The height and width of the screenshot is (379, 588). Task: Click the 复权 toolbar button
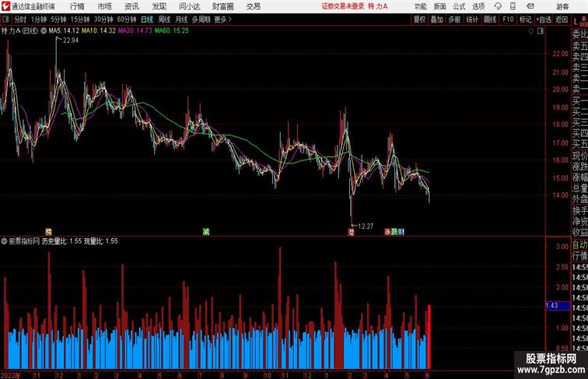(x=419, y=19)
